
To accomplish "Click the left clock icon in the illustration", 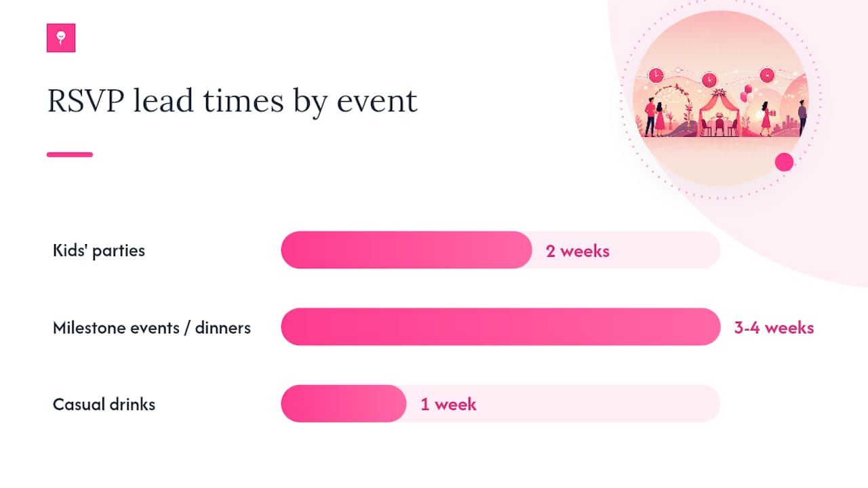I will pyautogui.click(x=656, y=75).
